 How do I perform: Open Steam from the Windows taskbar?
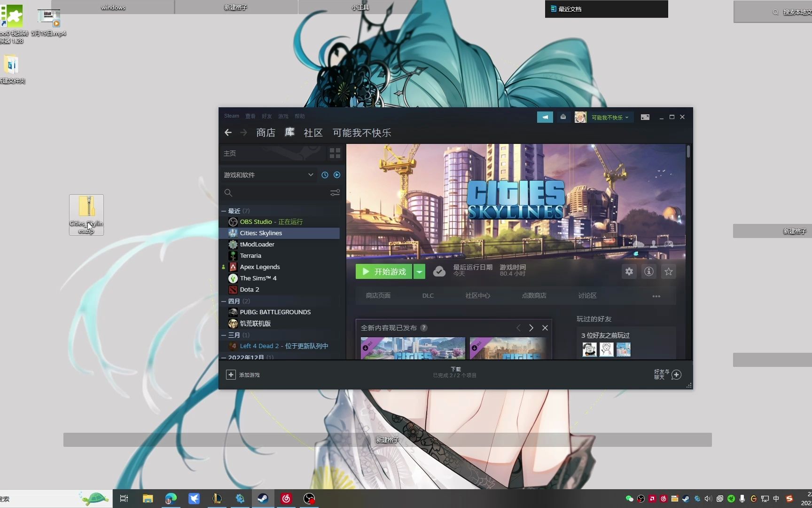pyautogui.click(x=263, y=499)
